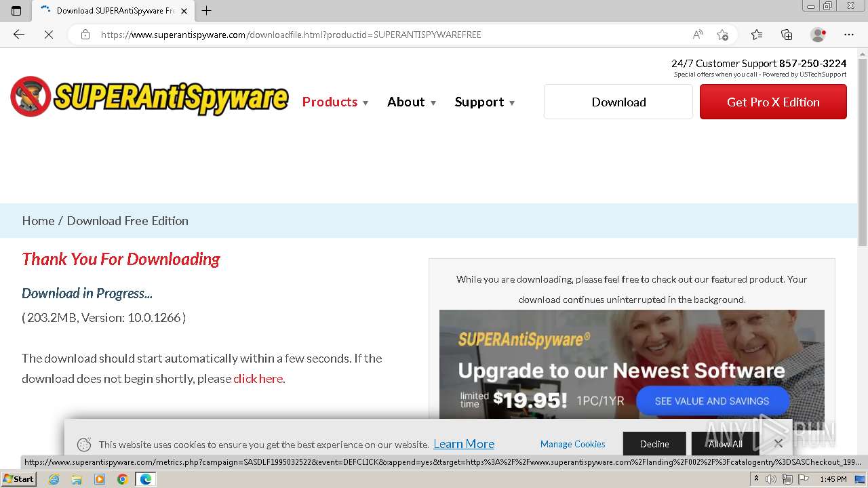Close the Download SUPERAntiSpyware tab

point(184,11)
